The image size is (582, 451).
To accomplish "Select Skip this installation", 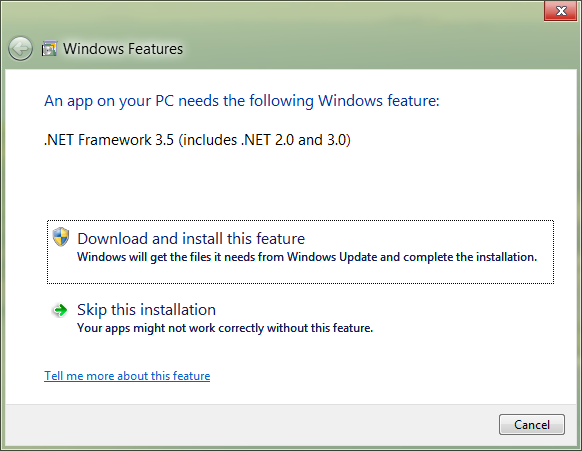I will click(146, 310).
